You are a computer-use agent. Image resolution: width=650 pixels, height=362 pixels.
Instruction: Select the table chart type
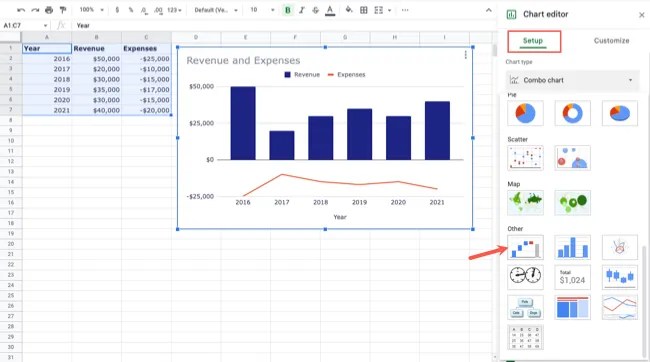(525, 338)
